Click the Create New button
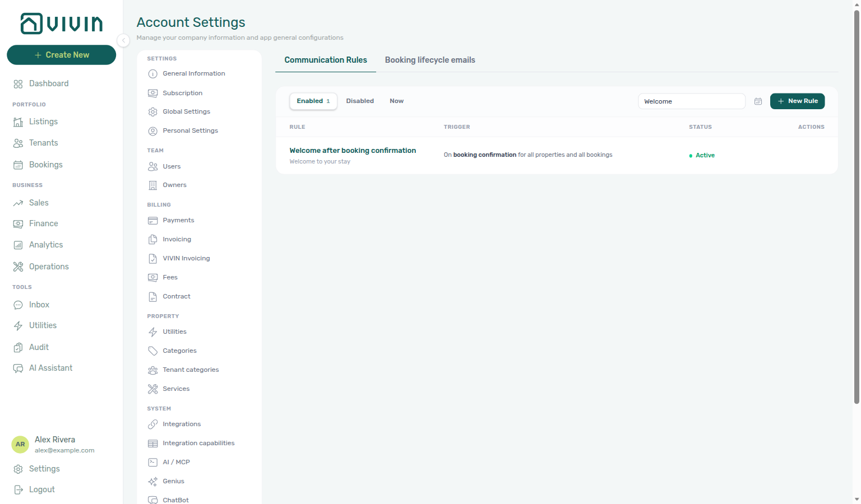This screenshot has width=861, height=504. point(62,55)
